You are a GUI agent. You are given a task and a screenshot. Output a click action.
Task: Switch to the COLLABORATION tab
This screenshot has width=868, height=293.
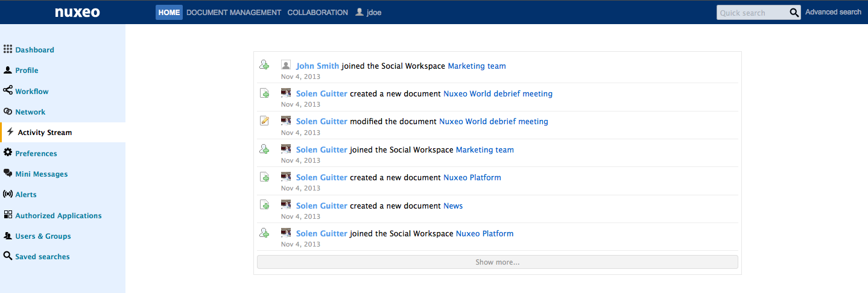click(x=318, y=13)
